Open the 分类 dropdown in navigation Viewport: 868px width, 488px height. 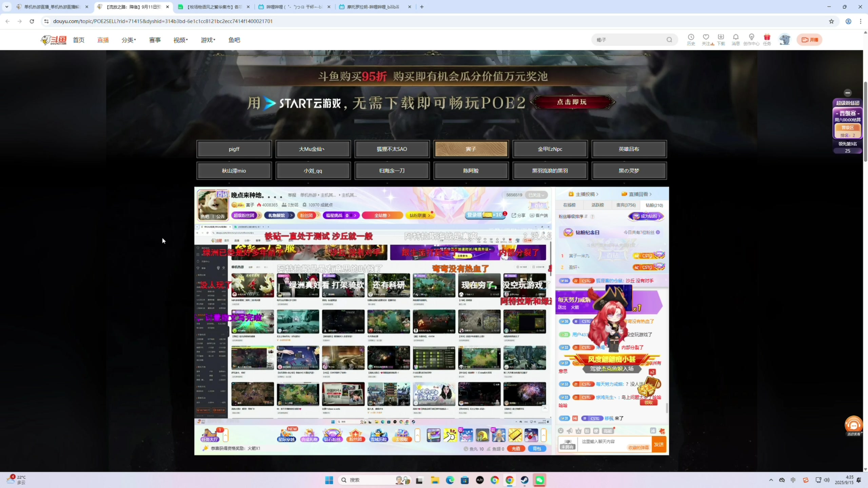pyautogui.click(x=129, y=40)
